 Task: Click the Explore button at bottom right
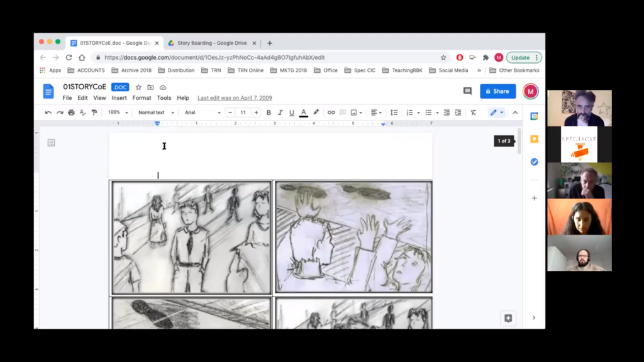(x=508, y=318)
